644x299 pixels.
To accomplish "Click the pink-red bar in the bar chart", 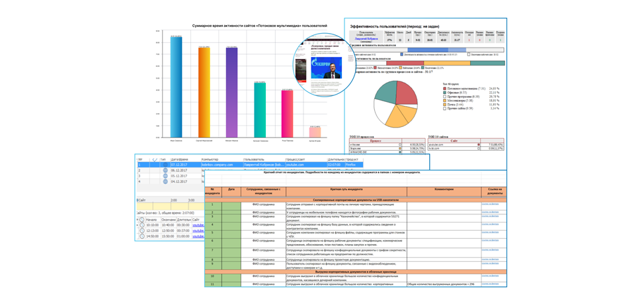I will 287,113.
